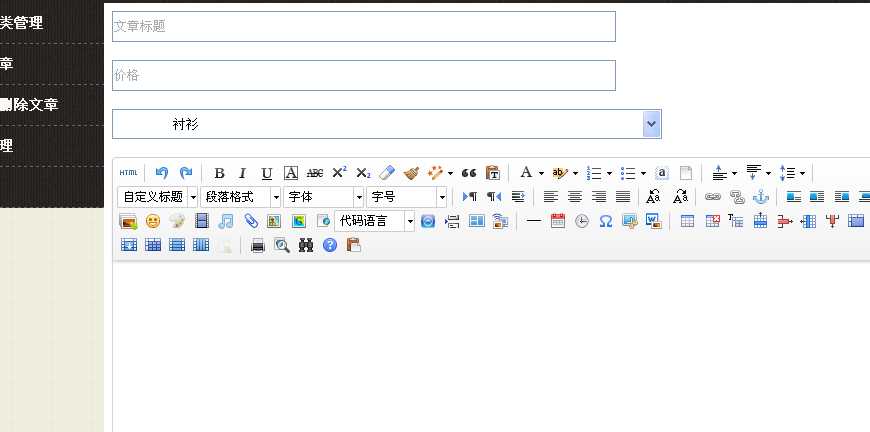This screenshot has width=870, height=432.
Task: Open category select showing 衬衫
Action: (x=387, y=124)
